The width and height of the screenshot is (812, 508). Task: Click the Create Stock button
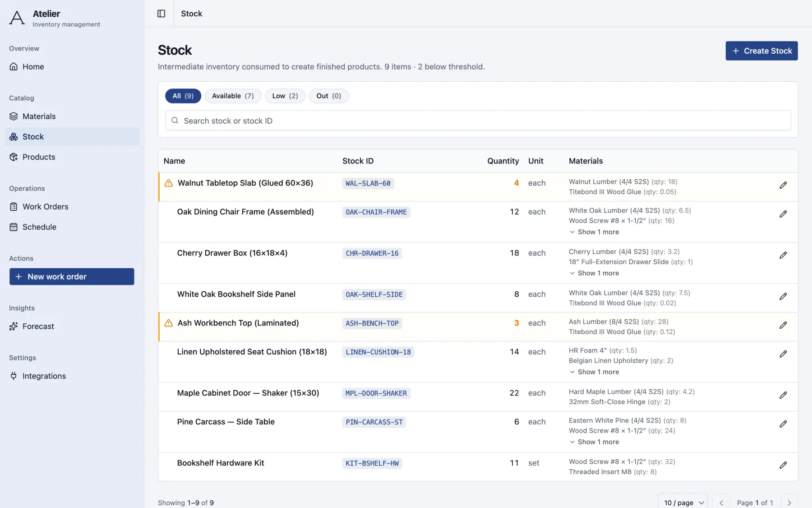(761, 51)
